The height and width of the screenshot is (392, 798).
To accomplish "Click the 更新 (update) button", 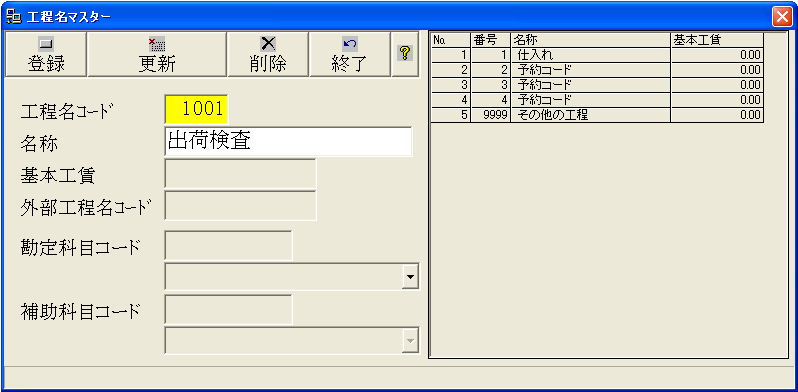I will click(x=157, y=54).
